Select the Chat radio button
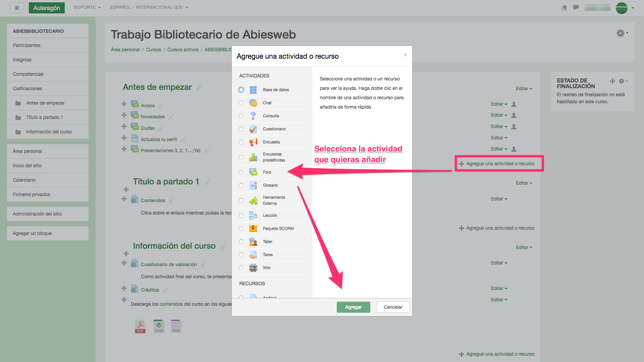 click(241, 103)
